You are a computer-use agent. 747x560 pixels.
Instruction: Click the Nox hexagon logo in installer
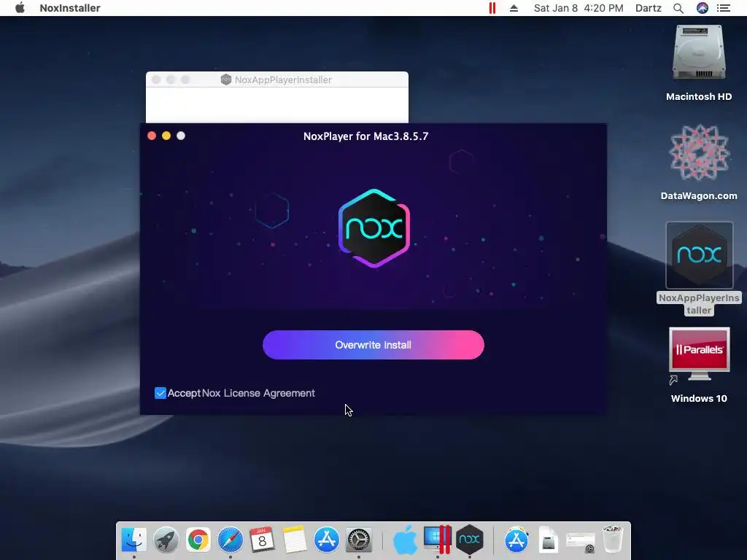click(374, 228)
